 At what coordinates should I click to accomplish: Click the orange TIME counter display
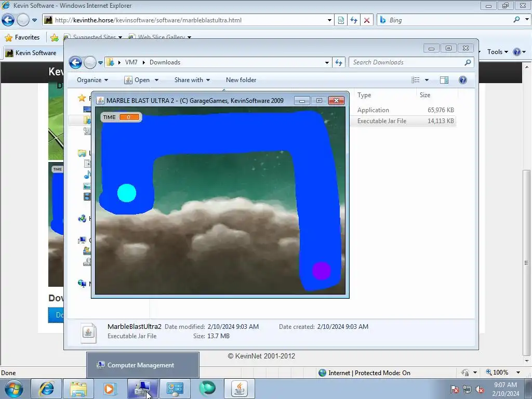(x=129, y=117)
